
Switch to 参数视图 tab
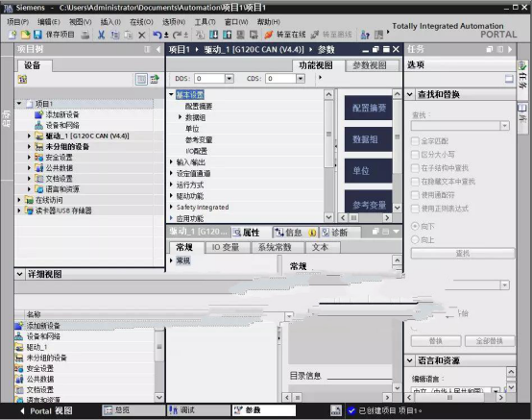370,65
